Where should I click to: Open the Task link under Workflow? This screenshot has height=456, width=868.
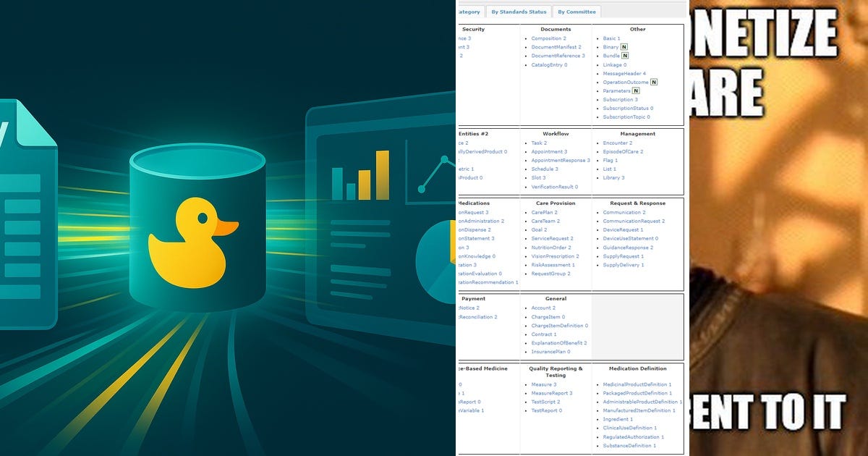(537, 143)
